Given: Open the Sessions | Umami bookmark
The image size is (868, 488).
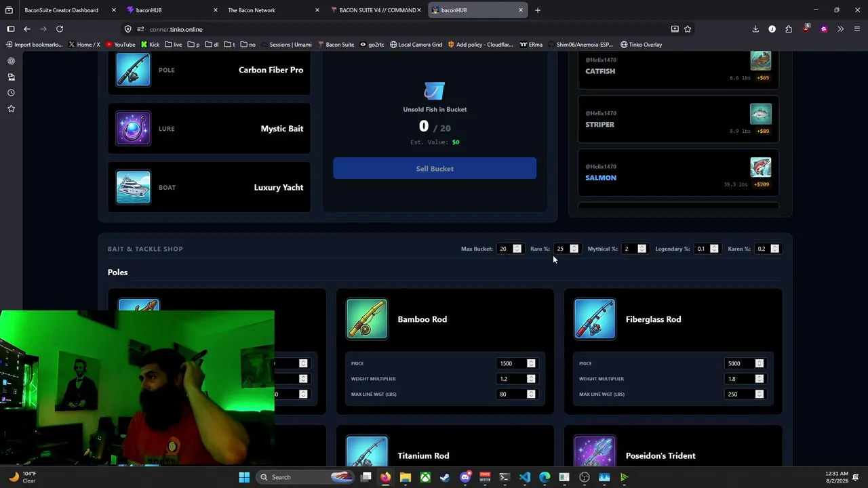Looking at the screenshot, I should point(285,45).
